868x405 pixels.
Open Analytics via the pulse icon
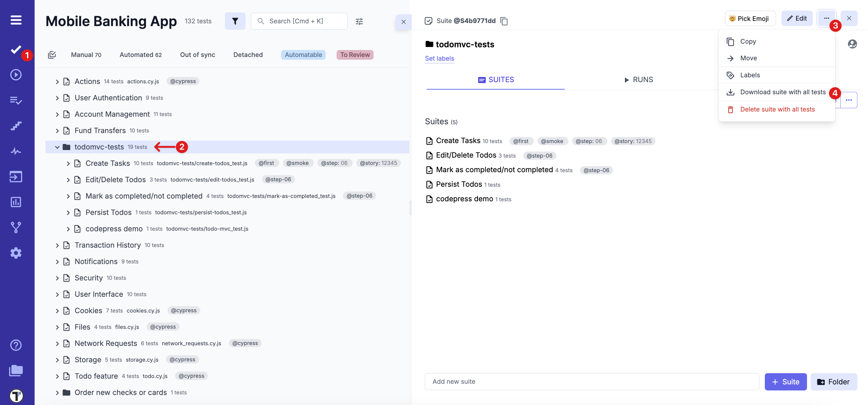point(15,151)
